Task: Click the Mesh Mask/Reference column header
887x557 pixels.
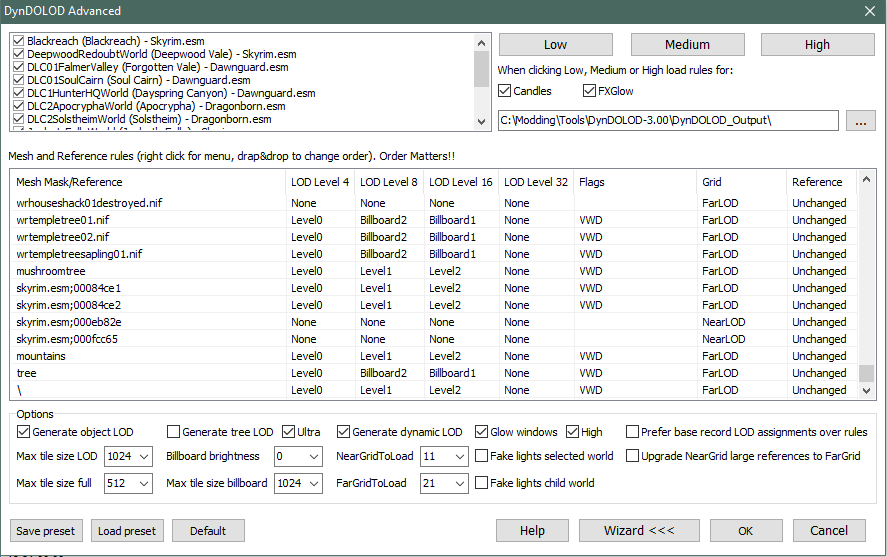Action: pos(148,182)
